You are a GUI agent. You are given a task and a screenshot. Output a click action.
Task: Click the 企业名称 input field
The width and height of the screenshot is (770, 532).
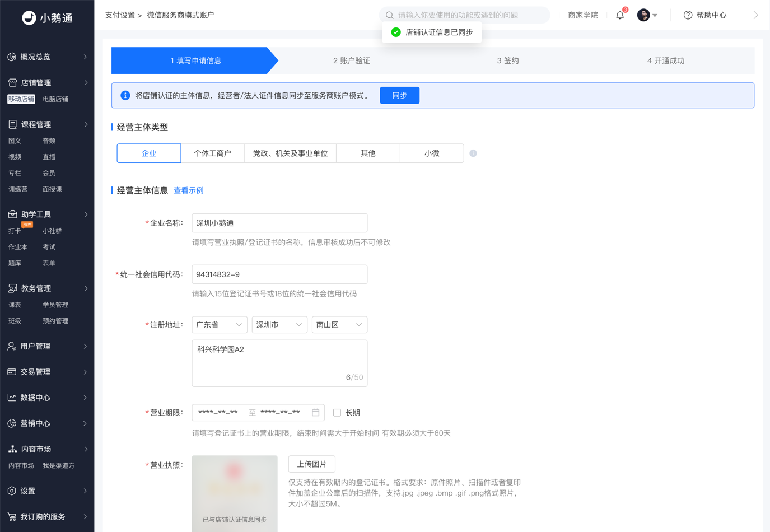(279, 223)
